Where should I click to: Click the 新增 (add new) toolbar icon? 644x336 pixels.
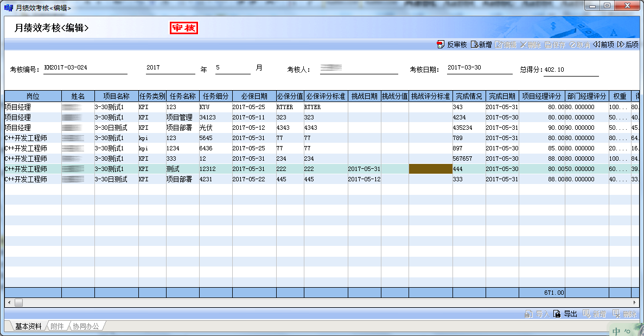point(474,45)
